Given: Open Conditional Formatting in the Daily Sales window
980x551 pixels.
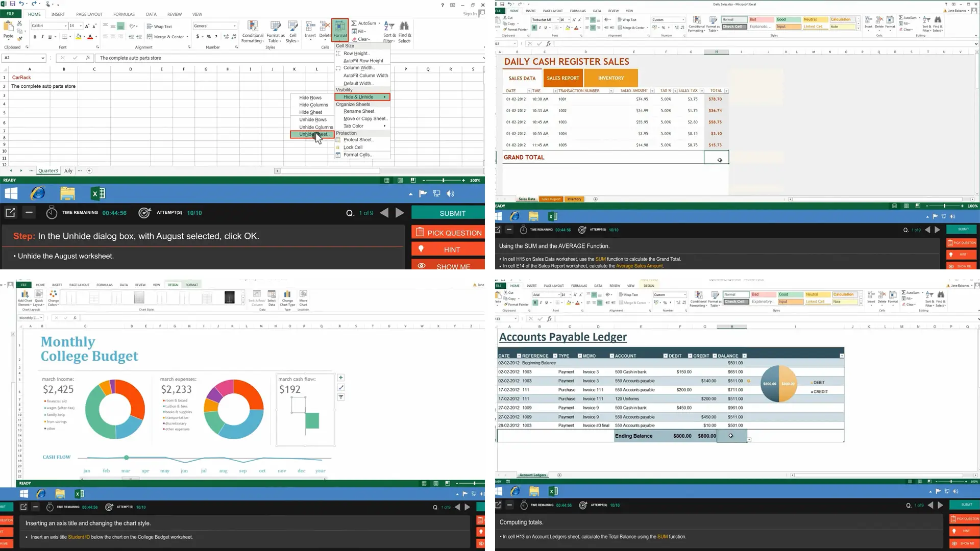Looking at the screenshot, I should tap(696, 24).
